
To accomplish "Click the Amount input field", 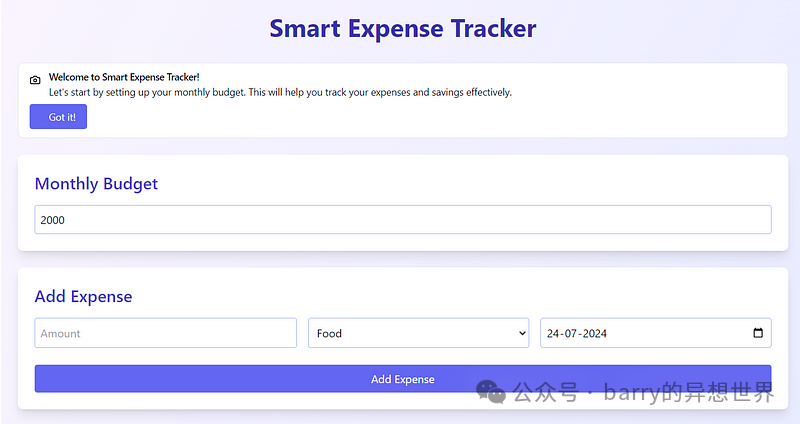I will [165, 333].
